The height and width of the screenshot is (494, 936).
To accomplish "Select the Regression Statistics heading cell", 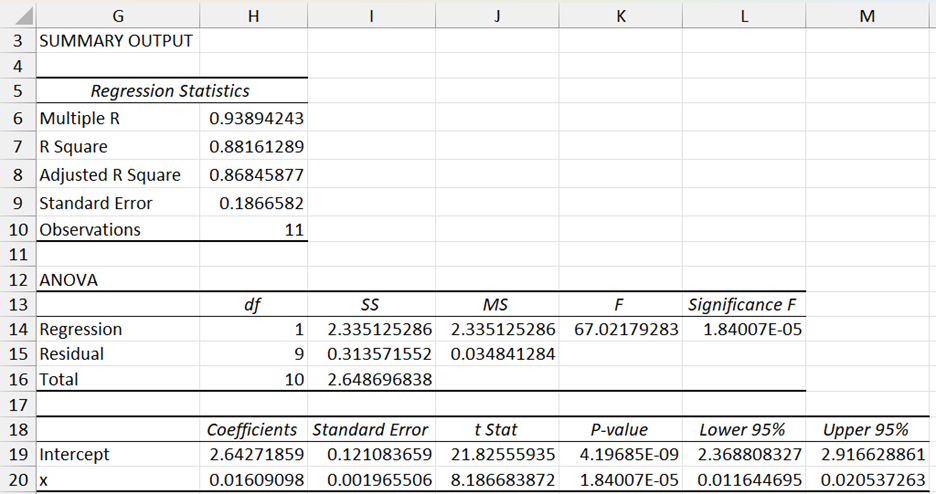I will [x=170, y=91].
